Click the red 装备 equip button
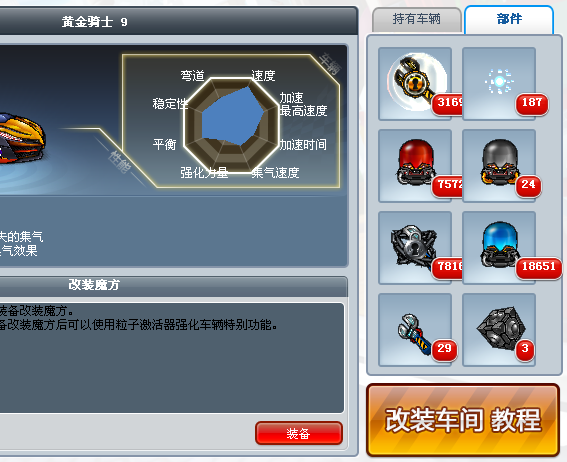The height and width of the screenshot is (462, 567). (x=299, y=433)
